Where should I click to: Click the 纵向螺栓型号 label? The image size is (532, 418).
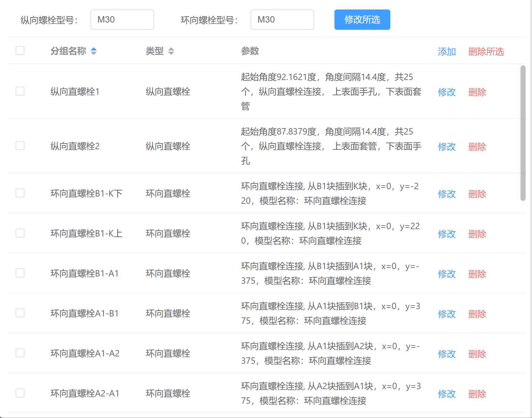(49, 20)
